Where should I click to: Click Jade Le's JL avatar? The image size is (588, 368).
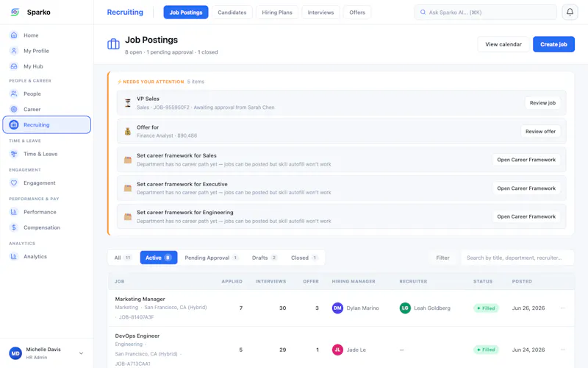click(x=337, y=350)
